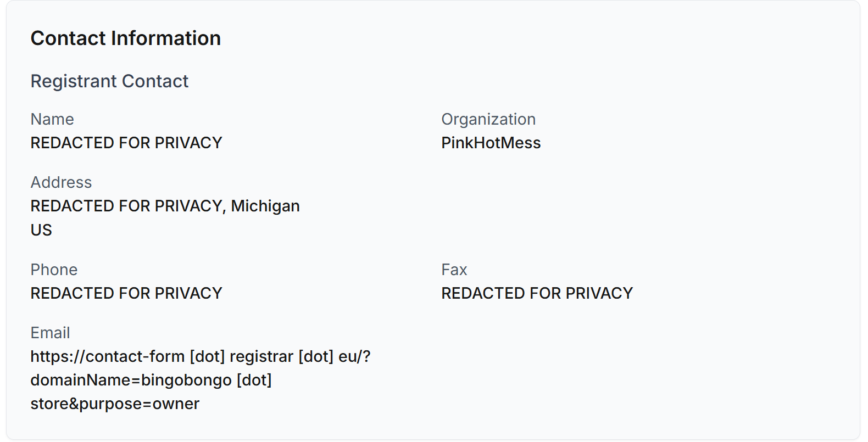Click the Organization field label
868x442 pixels.
[x=488, y=119]
